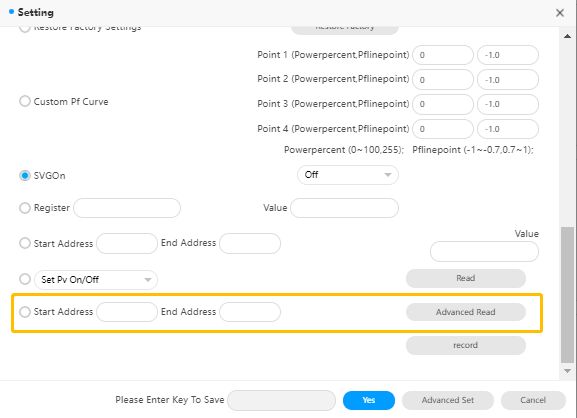This screenshot has width=577, height=418.
Task: Select the SVGOn radio button
Action: tap(25, 176)
